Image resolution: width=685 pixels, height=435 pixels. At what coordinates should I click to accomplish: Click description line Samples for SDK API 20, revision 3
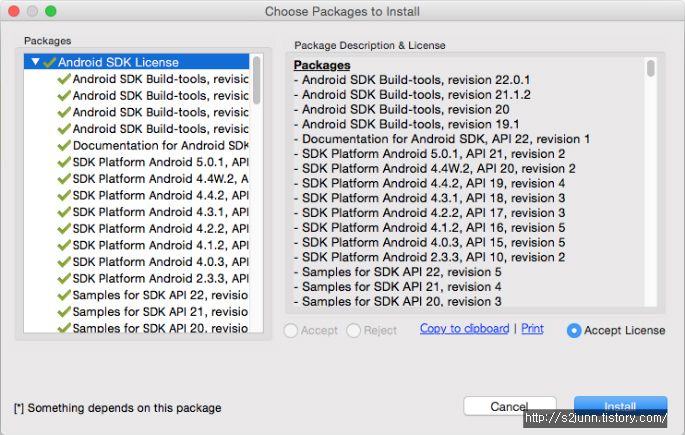398,302
